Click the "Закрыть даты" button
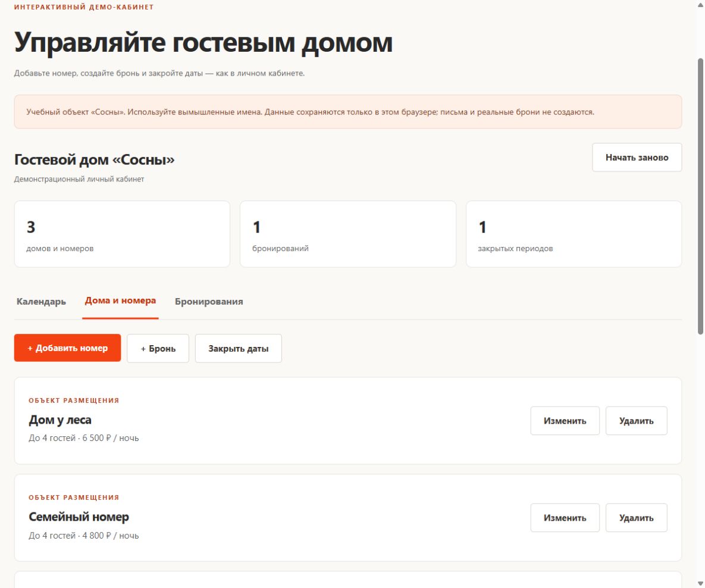This screenshot has width=705, height=588. click(239, 348)
